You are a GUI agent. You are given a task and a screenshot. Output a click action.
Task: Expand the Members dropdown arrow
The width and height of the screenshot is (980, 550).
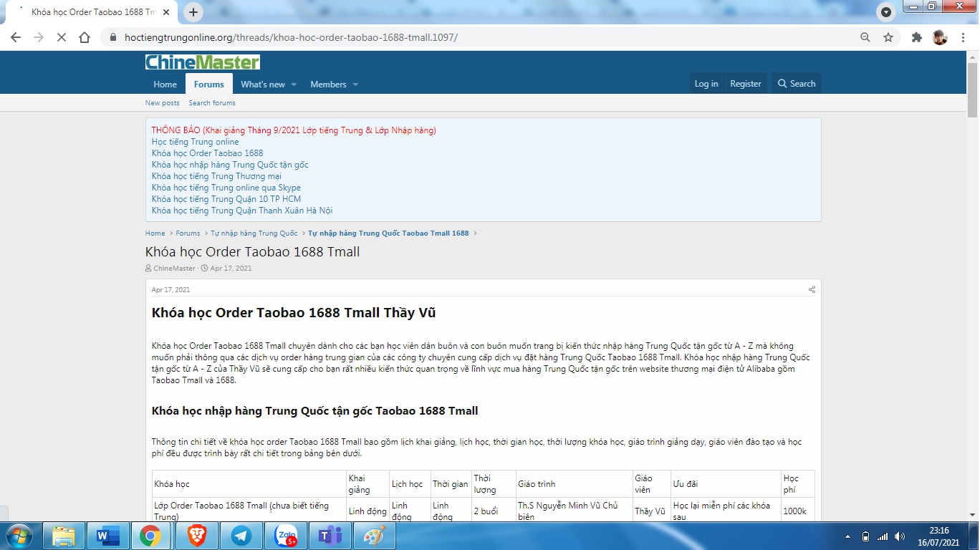355,85
